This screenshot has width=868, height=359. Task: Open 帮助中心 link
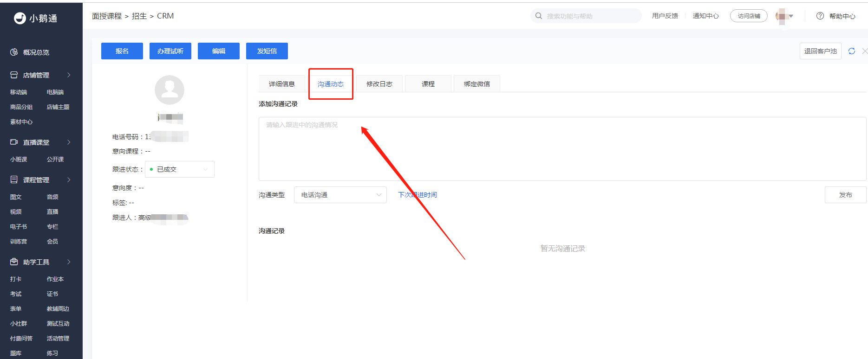pos(842,16)
